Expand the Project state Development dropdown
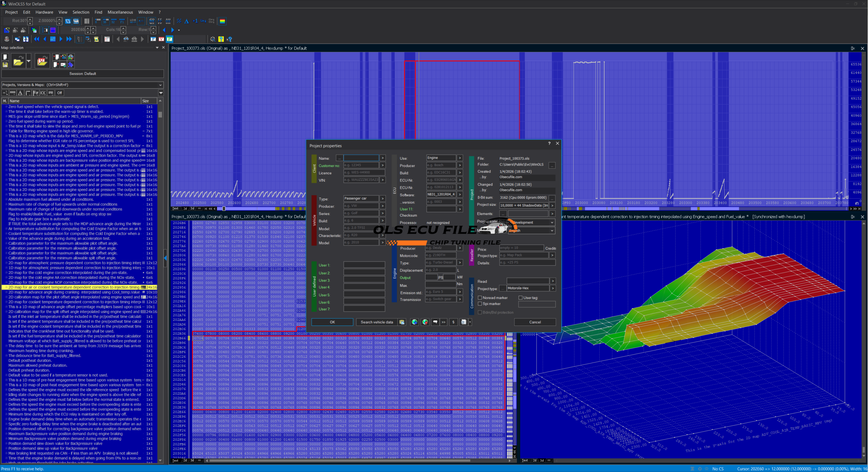This screenshot has width=868, height=472. [x=552, y=222]
